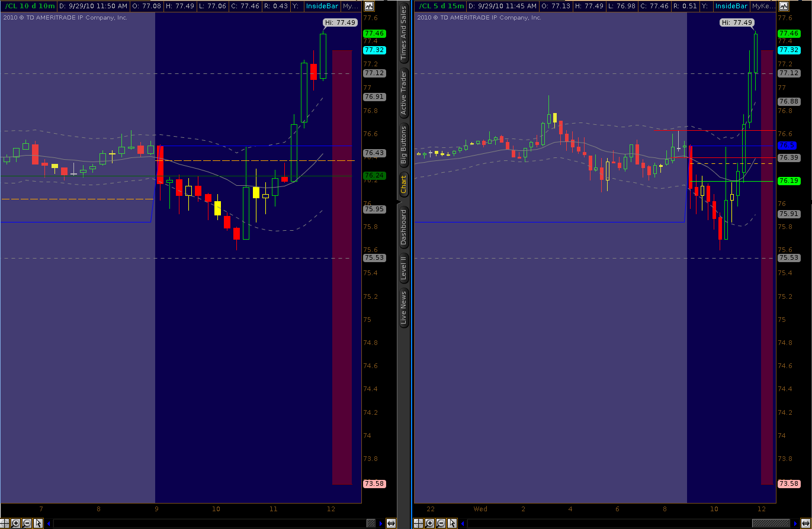Click 77.12 price label on left chart axis
812x529 pixels.
coord(374,73)
